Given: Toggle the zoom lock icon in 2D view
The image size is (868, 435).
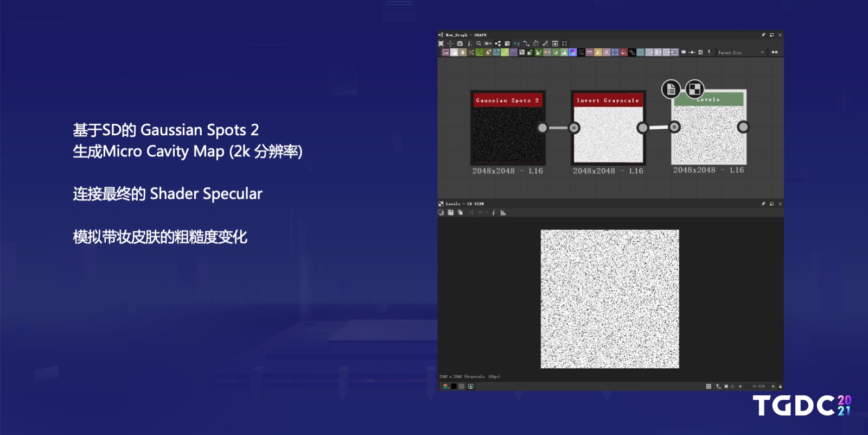Looking at the screenshot, I should click(x=780, y=386).
